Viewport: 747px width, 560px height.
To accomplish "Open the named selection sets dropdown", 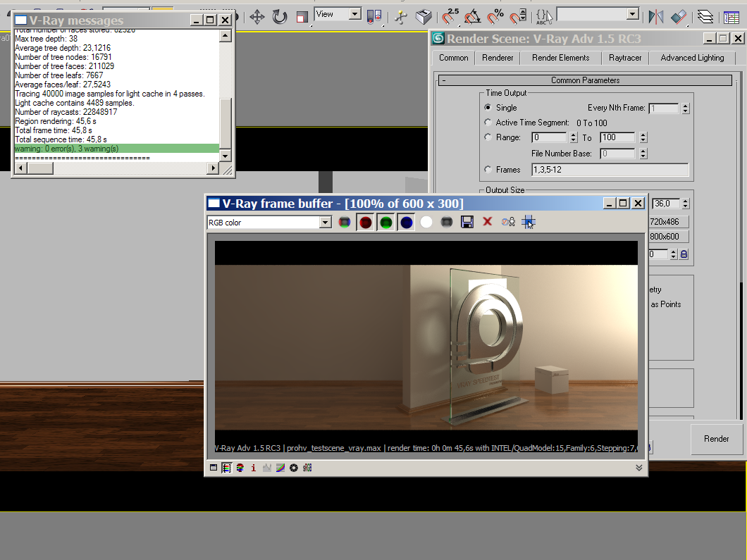I will click(633, 14).
